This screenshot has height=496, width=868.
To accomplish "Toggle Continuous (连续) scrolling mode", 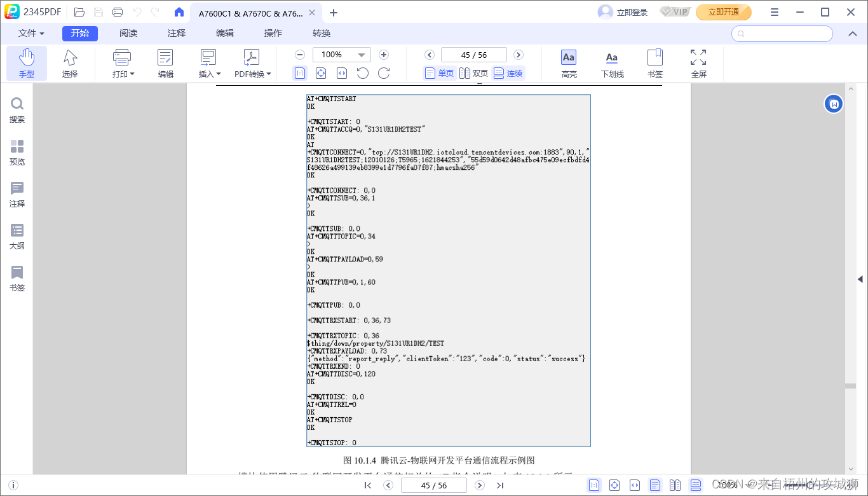I will [508, 73].
